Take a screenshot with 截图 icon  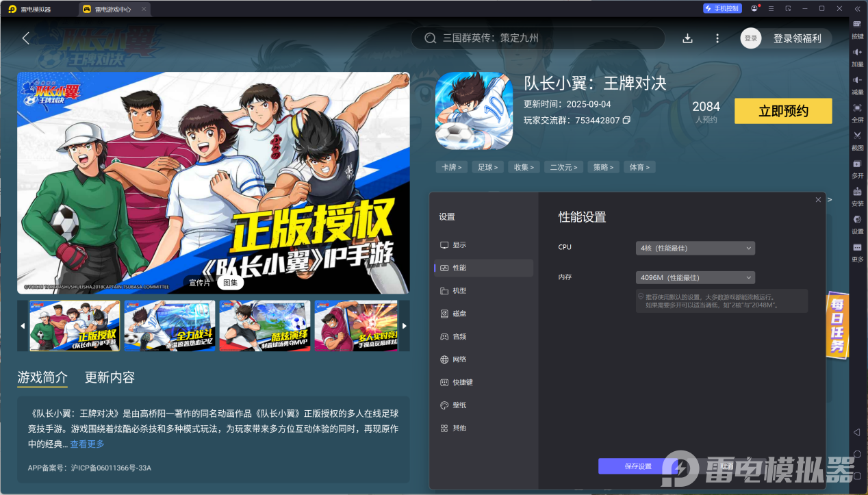pyautogui.click(x=857, y=142)
